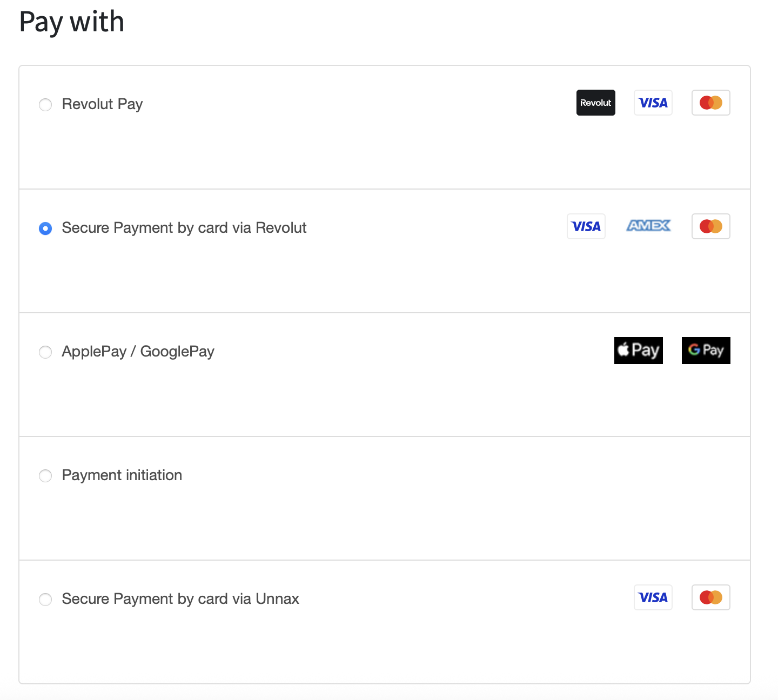Click Mastercard icon in card via Revolut row
This screenshot has width=778, height=700.
click(710, 226)
